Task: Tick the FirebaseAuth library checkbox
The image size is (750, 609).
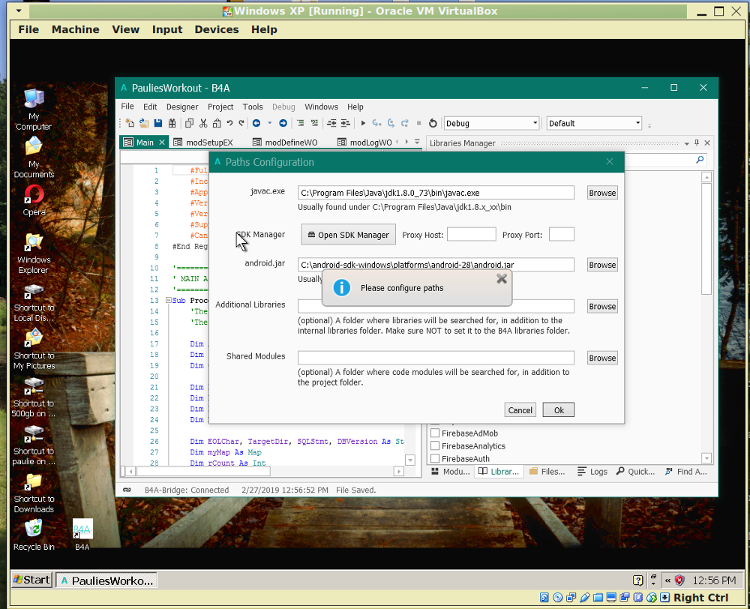Action: [435, 459]
